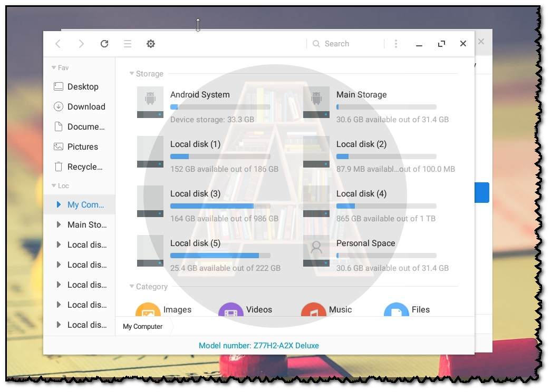Screen dimensions: 551x392
Task: Collapse the Fav section
Action: point(54,67)
